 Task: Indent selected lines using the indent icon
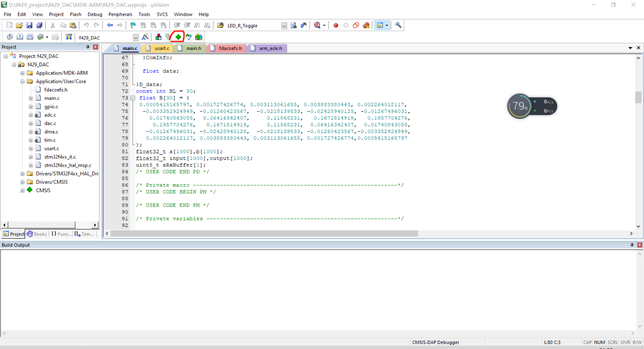pos(177,25)
